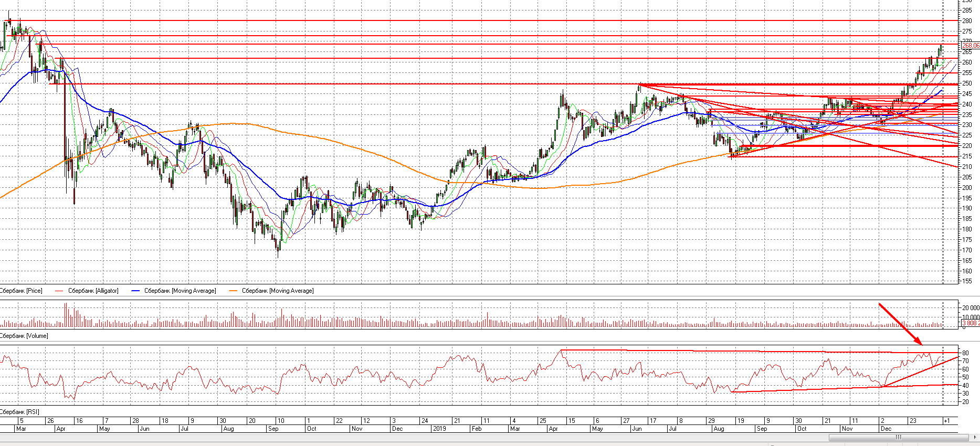The image size is (980, 446).
Task: Click the 2019 year label on time axis
Action: (439, 429)
